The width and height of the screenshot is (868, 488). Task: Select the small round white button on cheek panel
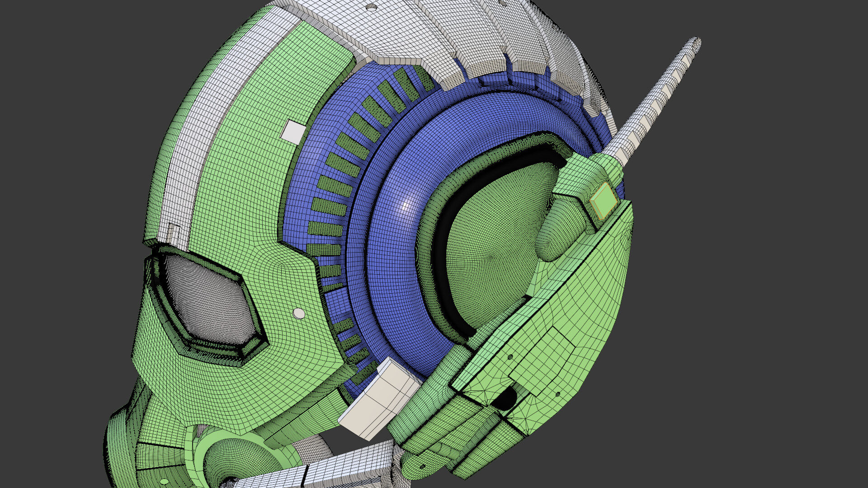(299, 313)
